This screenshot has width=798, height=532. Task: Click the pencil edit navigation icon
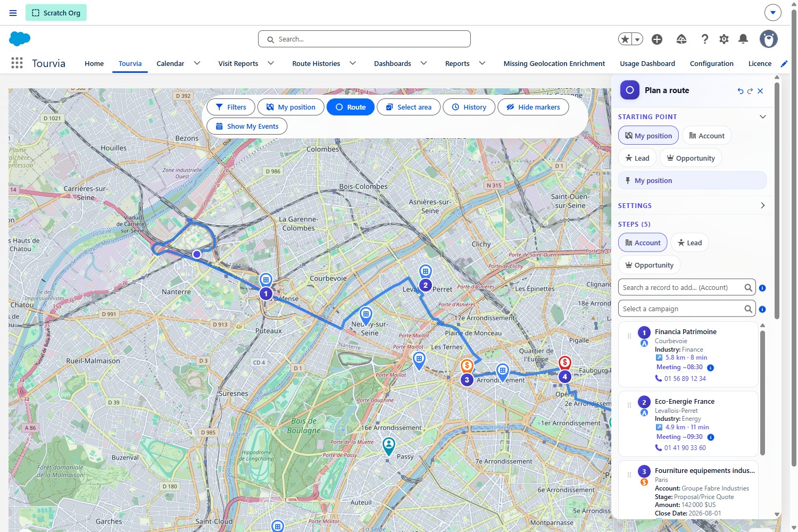pyautogui.click(x=784, y=64)
